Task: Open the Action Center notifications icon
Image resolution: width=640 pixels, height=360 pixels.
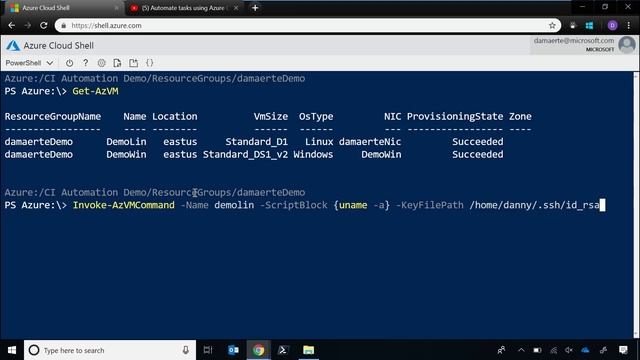Action: click(x=623, y=350)
